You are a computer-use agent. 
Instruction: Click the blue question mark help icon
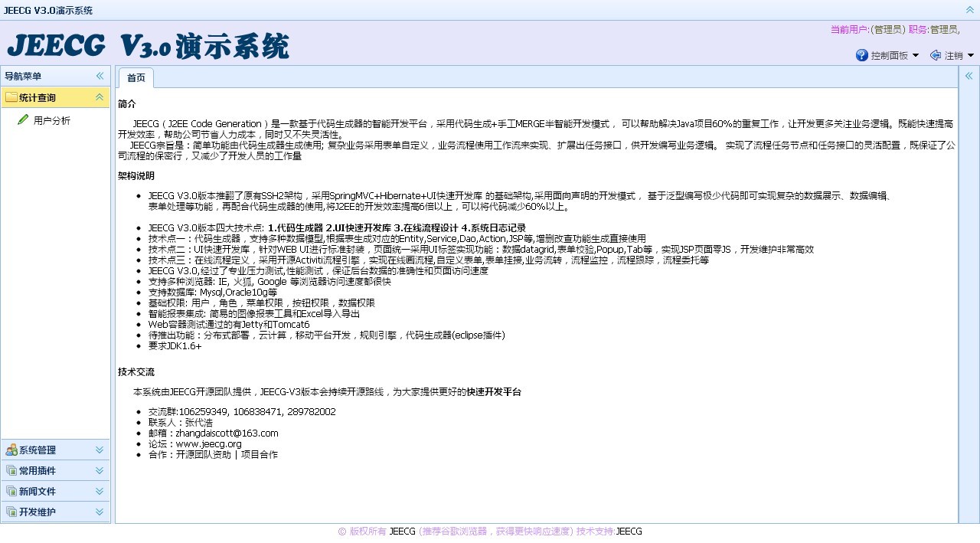pyautogui.click(x=862, y=54)
